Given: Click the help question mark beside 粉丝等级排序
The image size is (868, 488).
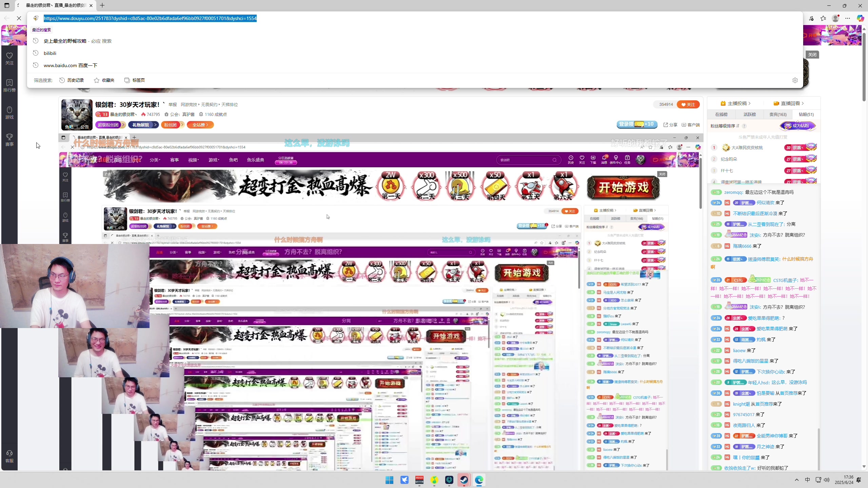Looking at the screenshot, I should pyautogui.click(x=744, y=126).
